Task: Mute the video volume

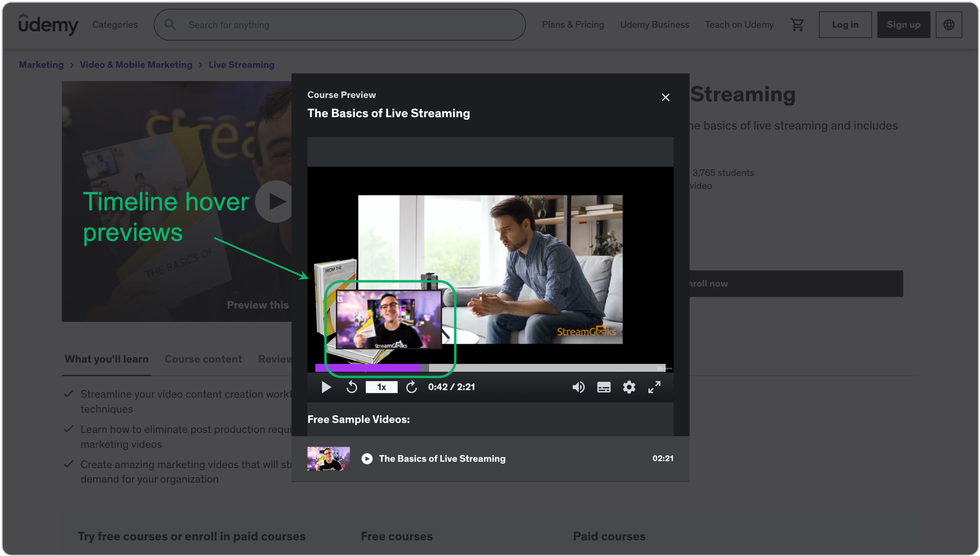Action: [578, 387]
